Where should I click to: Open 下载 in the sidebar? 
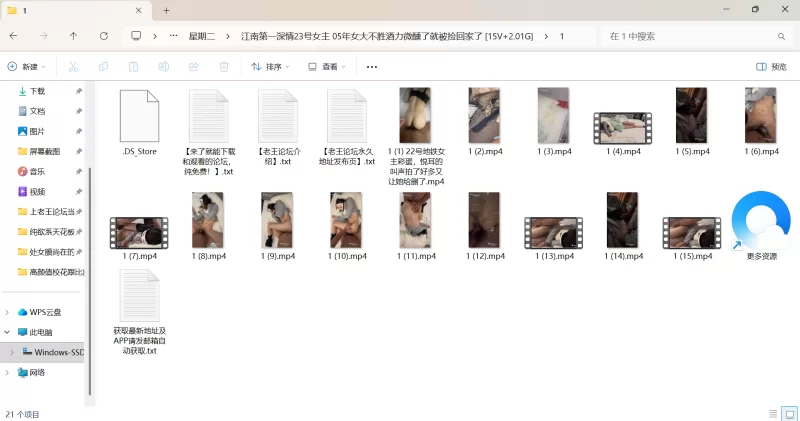37,91
